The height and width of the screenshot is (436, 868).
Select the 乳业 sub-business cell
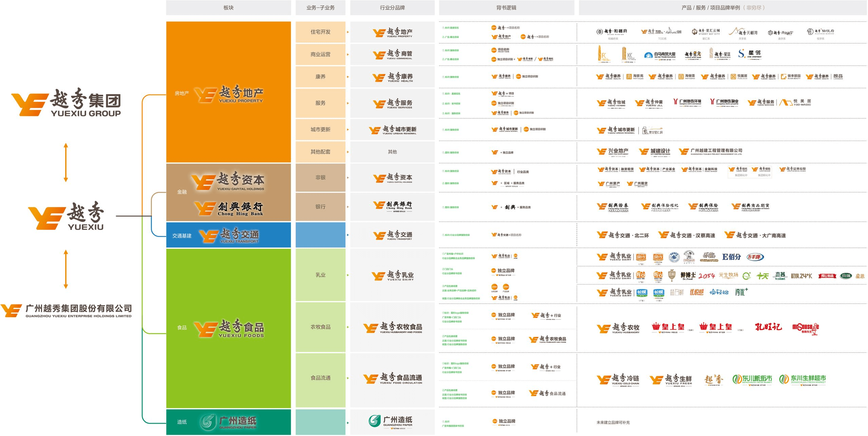point(320,275)
